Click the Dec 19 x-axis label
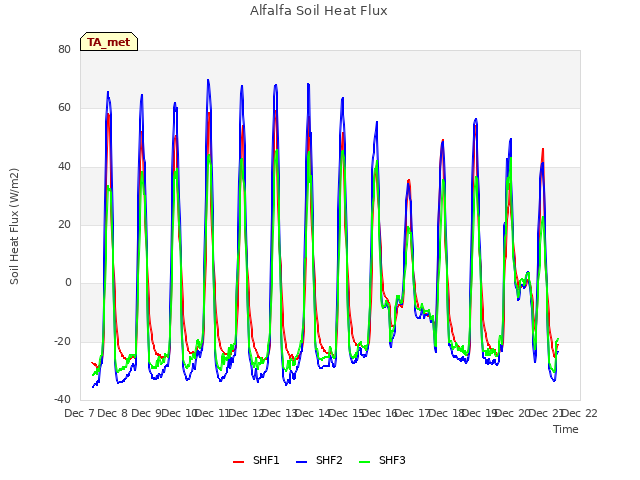 pos(480,413)
